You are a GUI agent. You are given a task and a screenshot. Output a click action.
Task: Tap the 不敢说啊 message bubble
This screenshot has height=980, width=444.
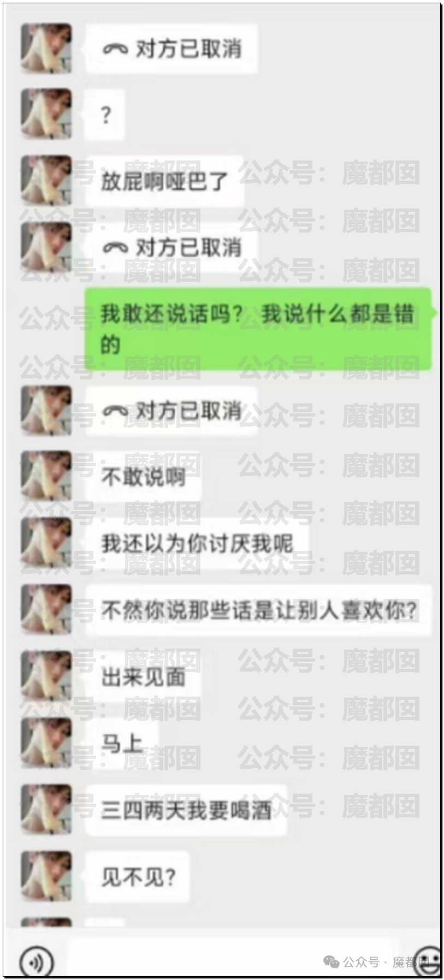[143, 477]
